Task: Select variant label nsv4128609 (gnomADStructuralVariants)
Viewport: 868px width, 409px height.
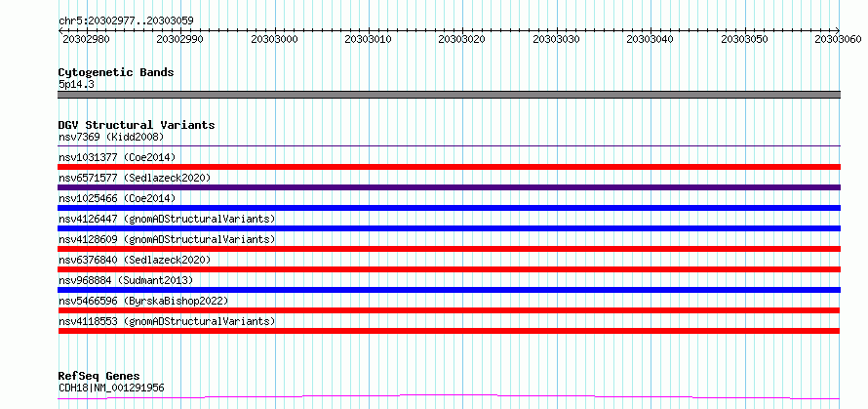Action: point(167,239)
